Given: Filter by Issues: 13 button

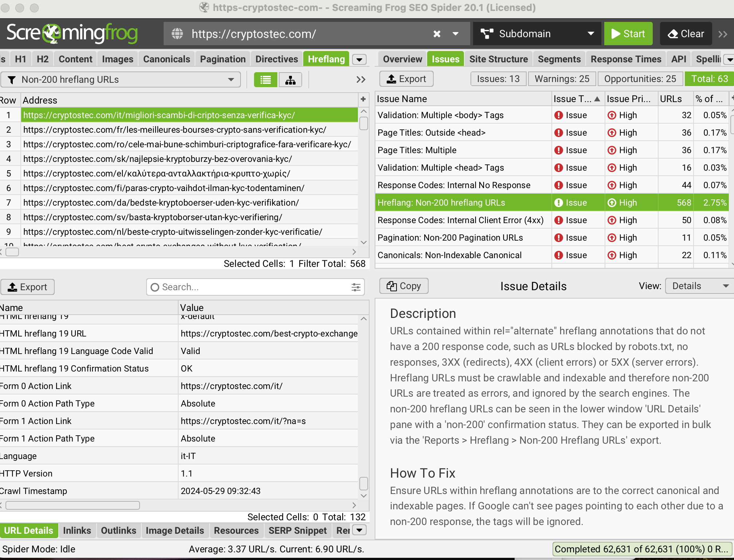Looking at the screenshot, I should pyautogui.click(x=498, y=79).
